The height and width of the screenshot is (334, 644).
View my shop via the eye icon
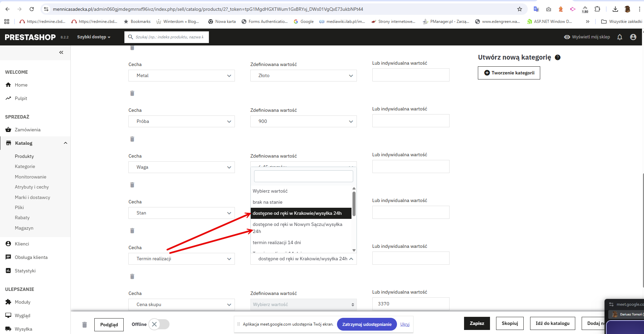[567, 37]
